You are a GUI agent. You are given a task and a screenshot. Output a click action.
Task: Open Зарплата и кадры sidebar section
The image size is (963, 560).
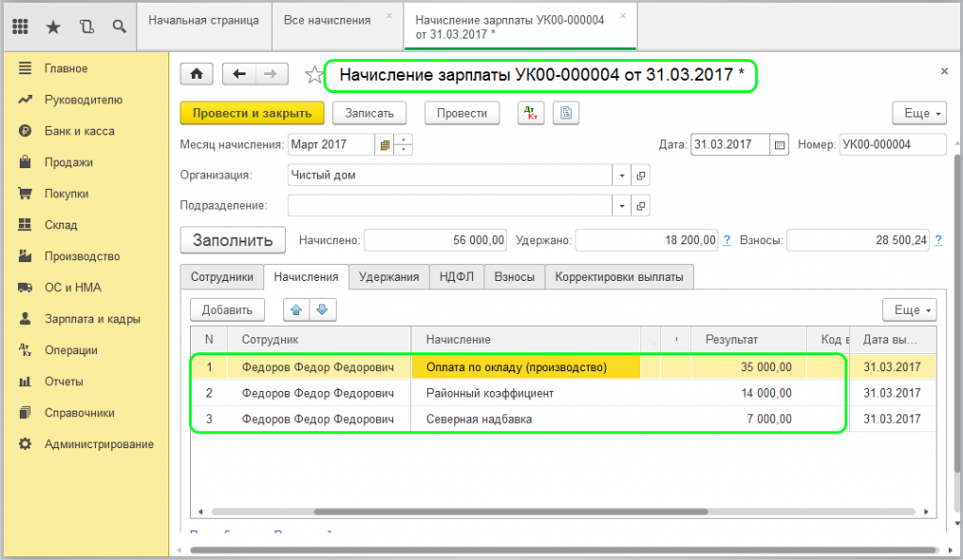[92, 319]
